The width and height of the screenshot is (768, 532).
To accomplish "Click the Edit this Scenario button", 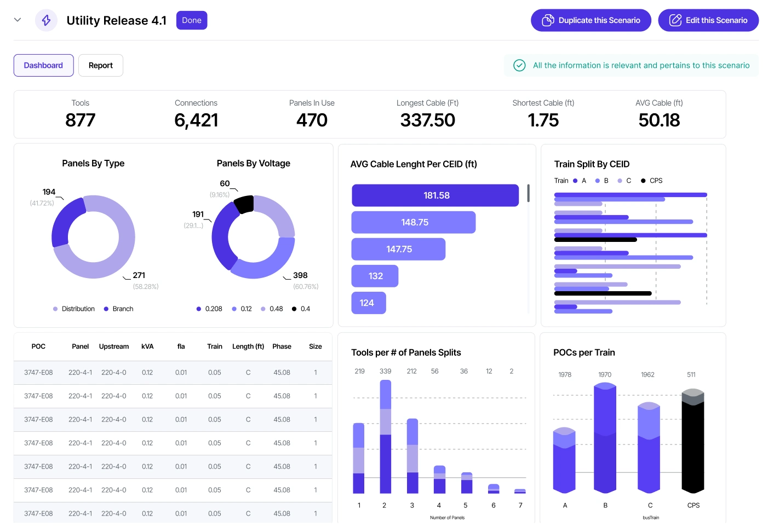I will click(x=708, y=20).
